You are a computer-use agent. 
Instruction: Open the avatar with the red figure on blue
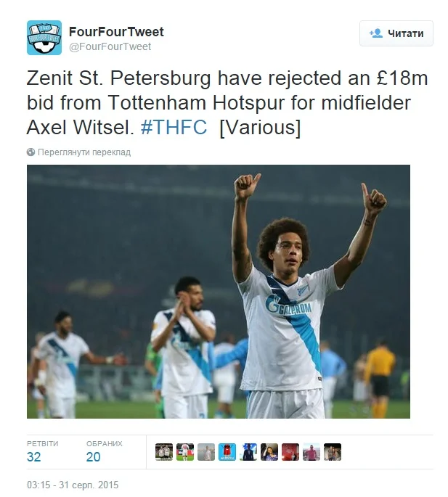(x=227, y=452)
